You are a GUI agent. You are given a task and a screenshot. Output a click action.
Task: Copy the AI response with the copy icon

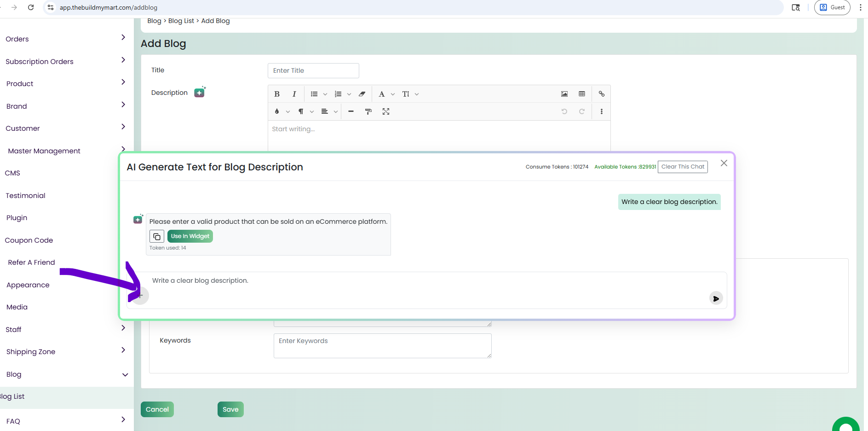tap(157, 236)
